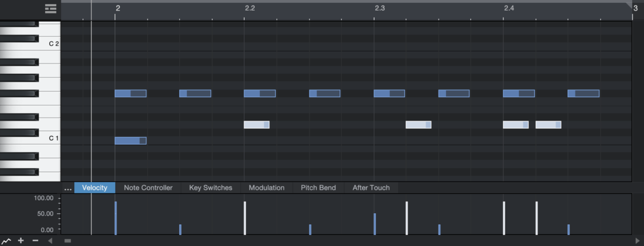Click position 2.2 on the timeline ruler
This screenshot has width=644, height=246.
point(250,8)
